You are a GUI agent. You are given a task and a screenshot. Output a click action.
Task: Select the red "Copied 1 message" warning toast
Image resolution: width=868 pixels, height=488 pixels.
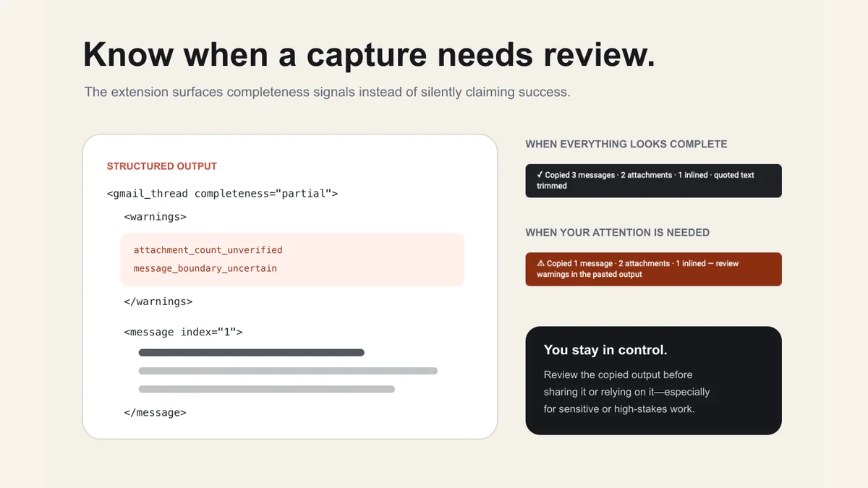pos(653,269)
